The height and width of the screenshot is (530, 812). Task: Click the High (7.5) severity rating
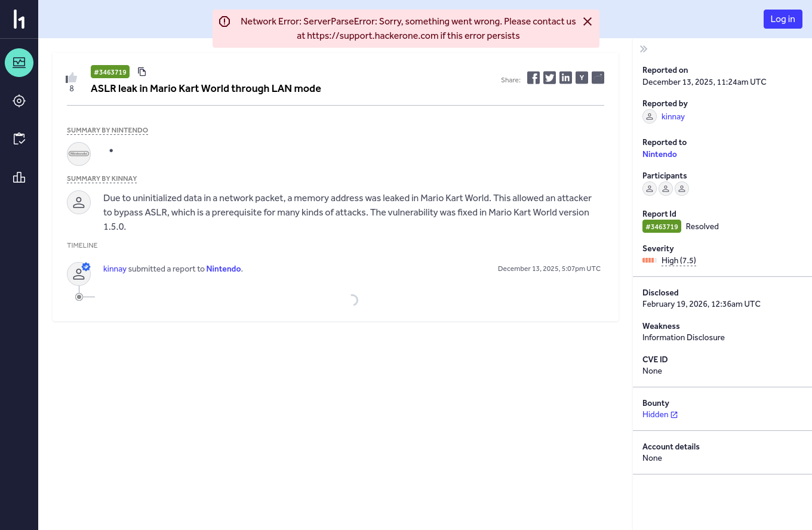tap(679, 260)
